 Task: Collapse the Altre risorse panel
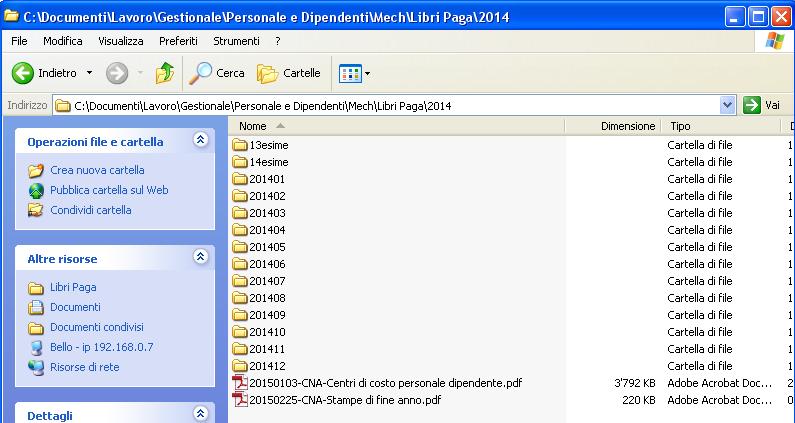pos(200,258)
